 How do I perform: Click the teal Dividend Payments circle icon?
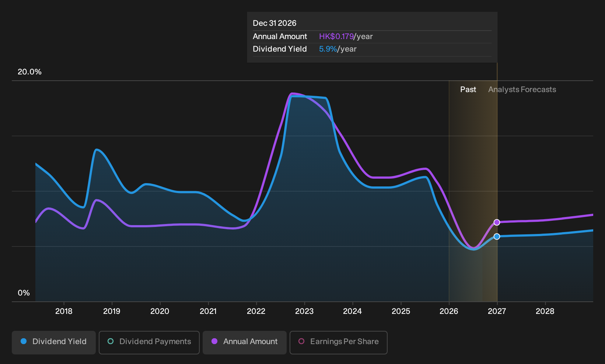tap(111, 341)
